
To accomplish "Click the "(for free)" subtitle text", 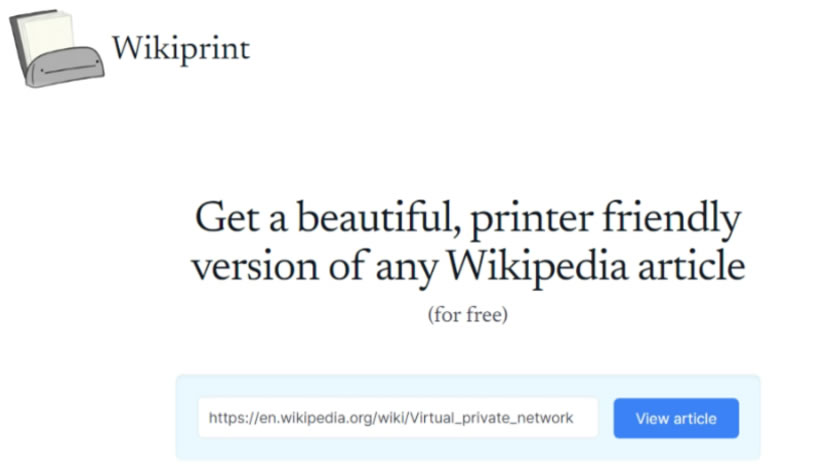I will pyautogui.click(x=468, y=316).
